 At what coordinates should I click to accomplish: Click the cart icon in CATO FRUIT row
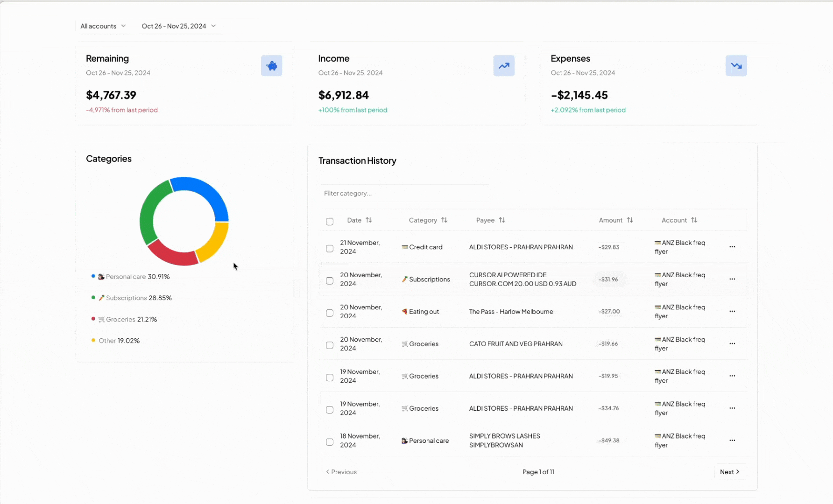point(405,344)
